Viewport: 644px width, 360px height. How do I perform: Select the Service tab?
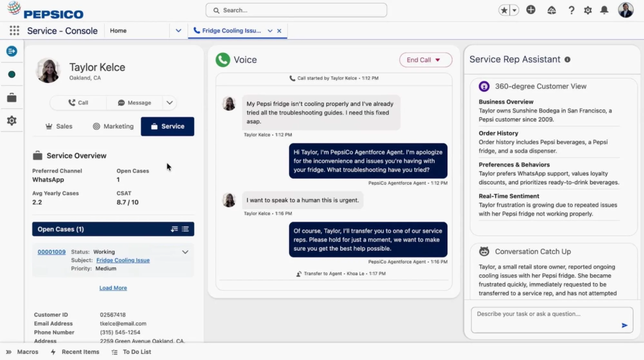coord(167,126)
